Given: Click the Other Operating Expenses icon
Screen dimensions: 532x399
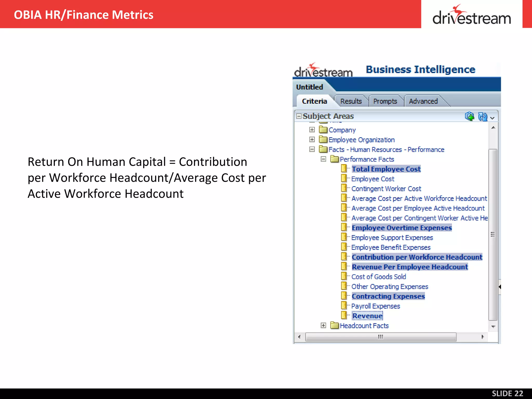Looking at the screenshot, I should coord(344,286).
